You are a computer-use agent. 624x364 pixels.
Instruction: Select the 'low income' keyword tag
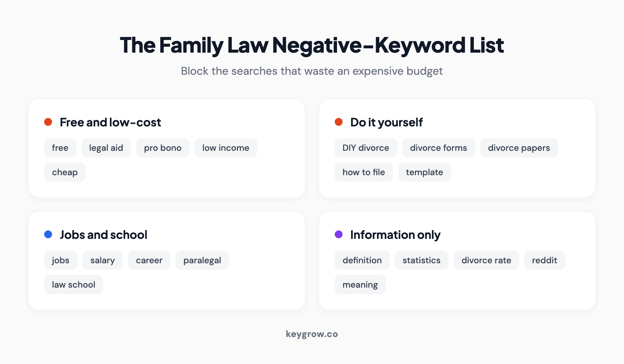tap(226, 148)
